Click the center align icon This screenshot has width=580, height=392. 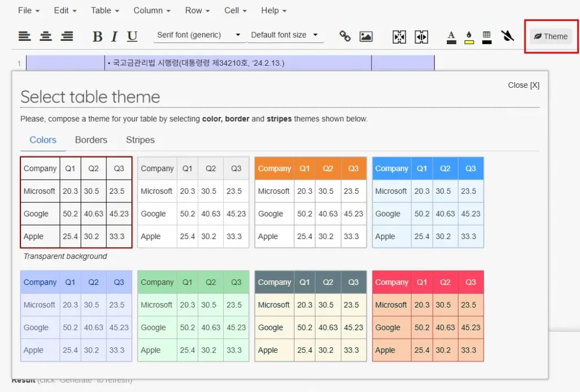tap(46, 36)
